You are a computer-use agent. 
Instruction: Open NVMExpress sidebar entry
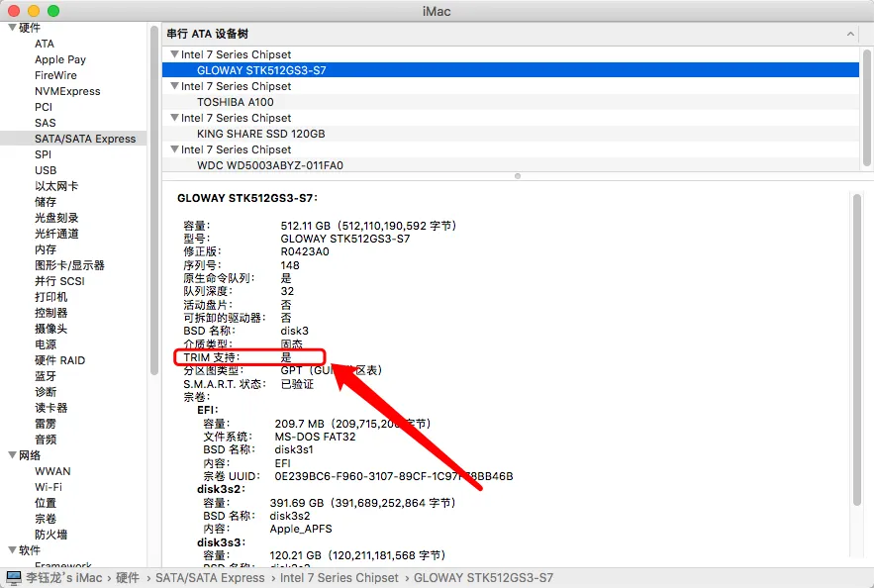67,91
